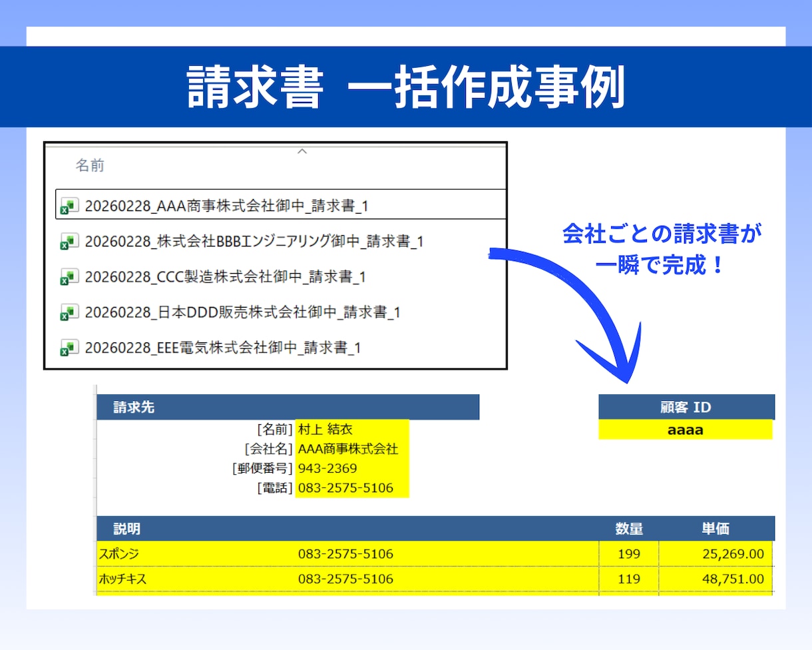The image size is (812, 650).
Task: Click the [郵便番号] label
Action: pyautogui.click(x=262, y=468)
